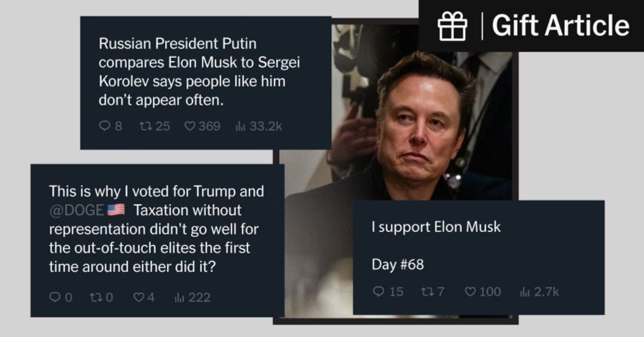Click the gift box icon
The image size is (644, 337).
452,26
